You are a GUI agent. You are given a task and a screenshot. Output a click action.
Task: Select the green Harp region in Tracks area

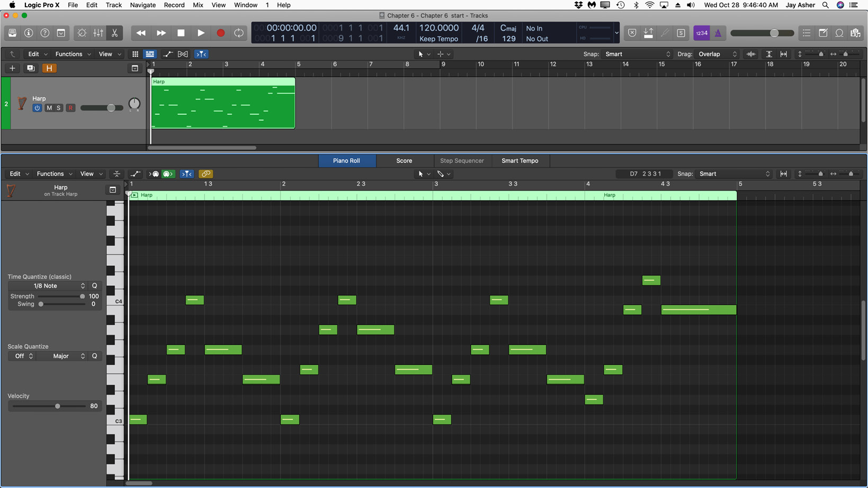(x=223, y=103)
